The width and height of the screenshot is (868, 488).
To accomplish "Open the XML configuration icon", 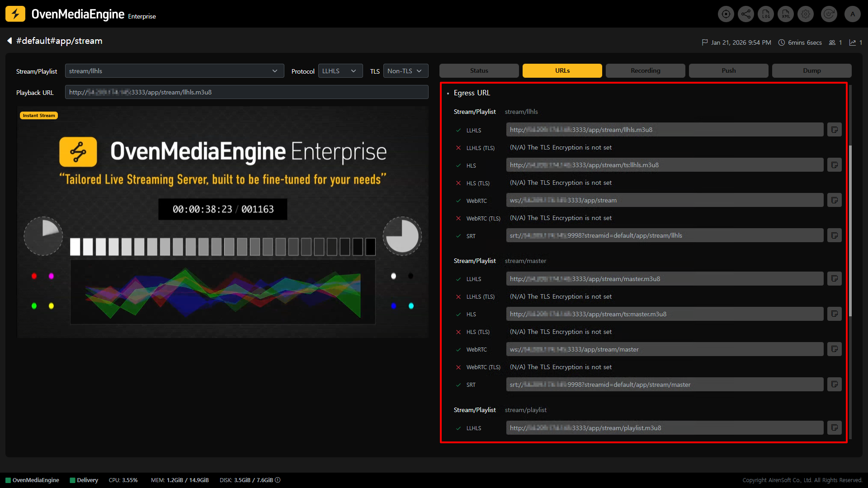I will (786, 14).
